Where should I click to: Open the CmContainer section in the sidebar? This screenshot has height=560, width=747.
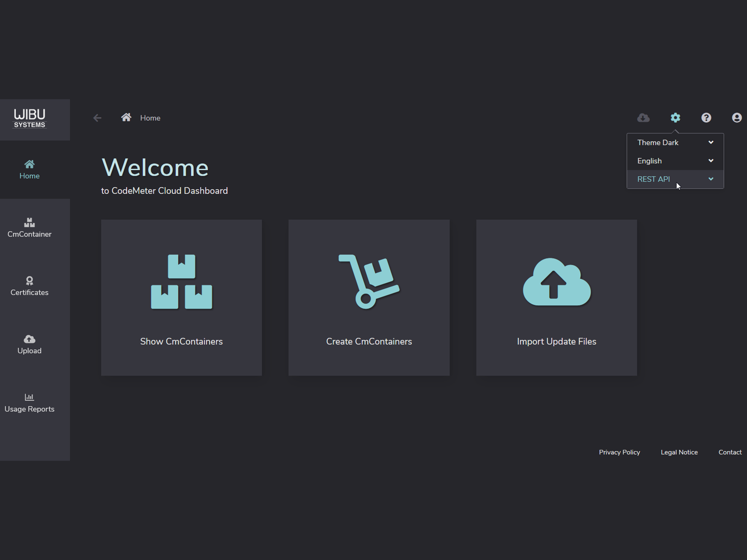point(29,227)
